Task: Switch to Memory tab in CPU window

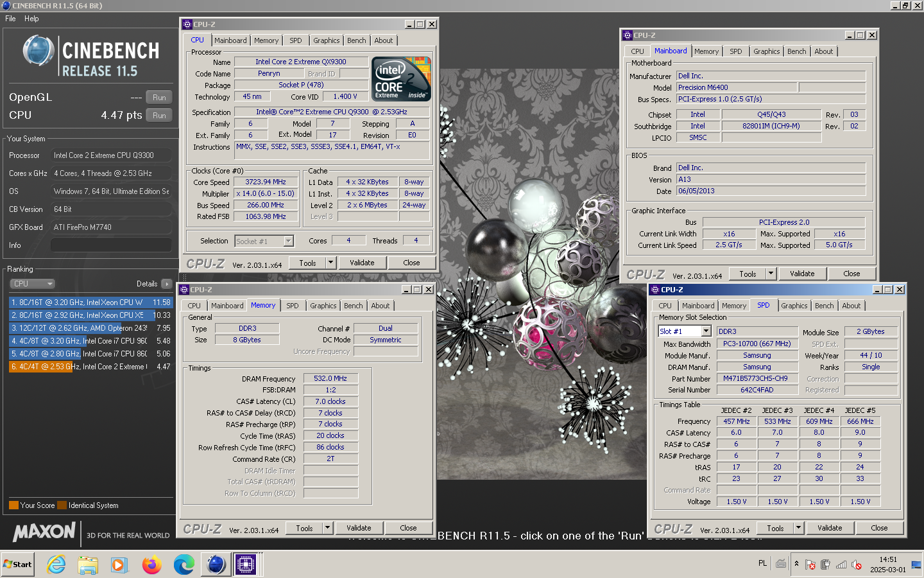Action: tap(266, 40)
